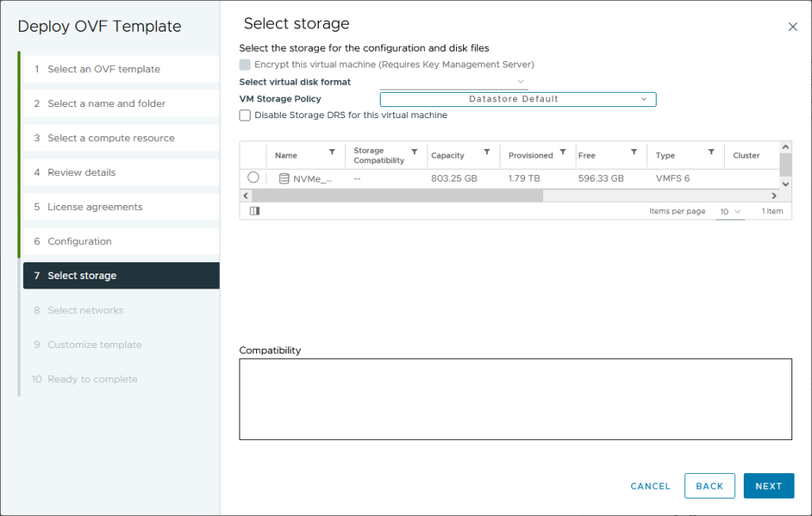Open the Select virtual disk format dropdown

pos(454,82)
